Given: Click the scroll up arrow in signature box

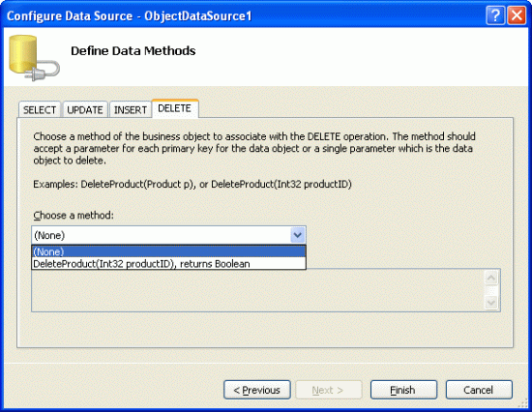Looking at the screenshot, I should click(491, 279).
